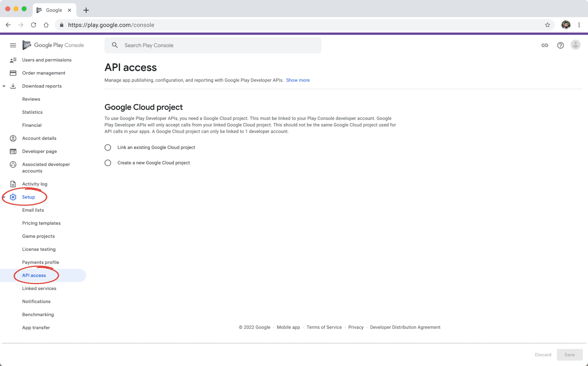Open Associated developer accounts

pos(46,168)
